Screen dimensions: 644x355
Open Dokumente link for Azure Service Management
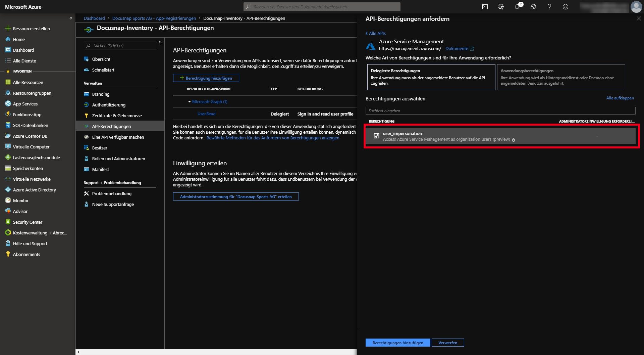point(460,49)
